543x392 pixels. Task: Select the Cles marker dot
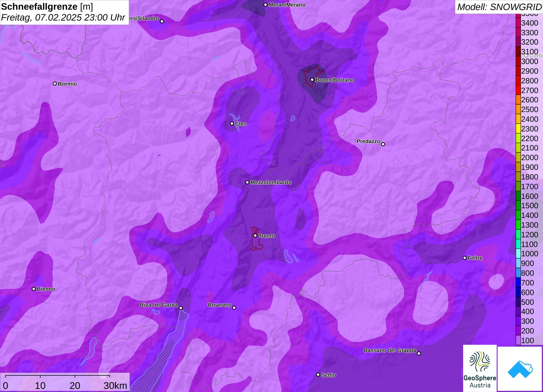click(x=232, y=124)
